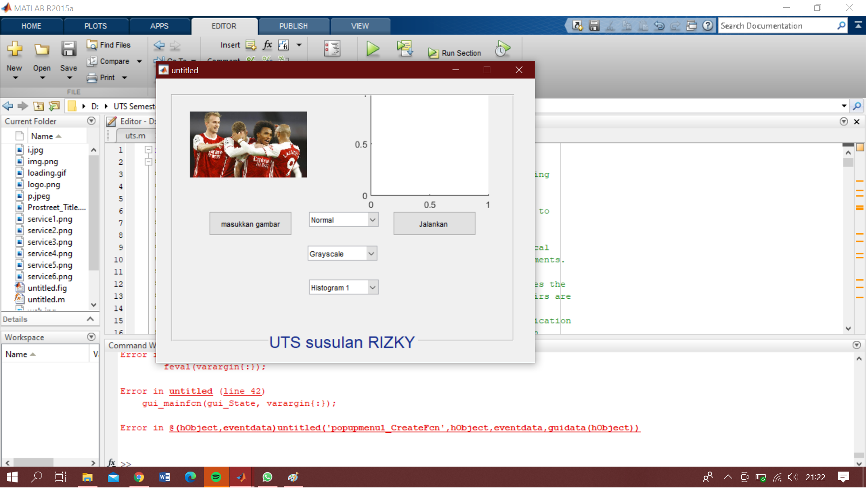Image resolution: width=868 pixels, height=491 pixels.
Task: Click the Jalankan button
Action: point(434,223)
